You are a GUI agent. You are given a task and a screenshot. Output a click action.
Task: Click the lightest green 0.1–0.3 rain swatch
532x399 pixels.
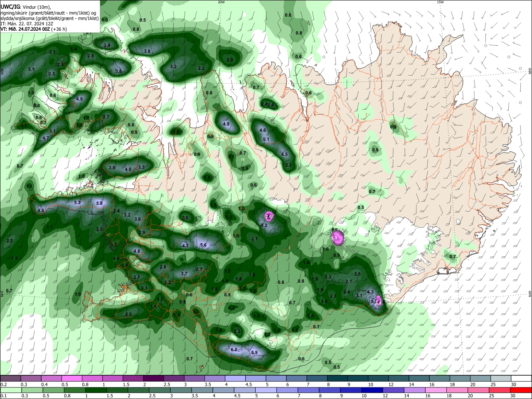10,390
